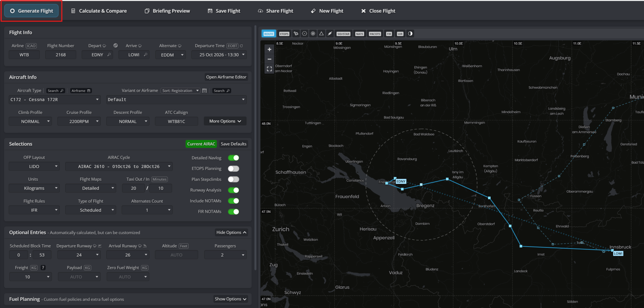Screen dimensions: 644x308
Task: Click the Generate Flight button
Action: 31,11
